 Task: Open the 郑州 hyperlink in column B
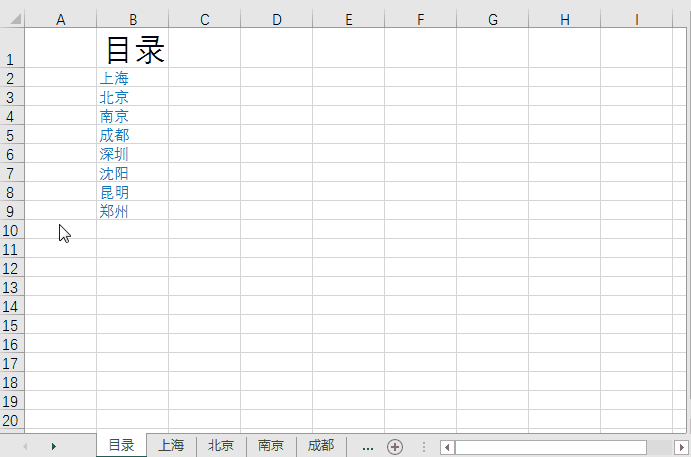[114, 211]
